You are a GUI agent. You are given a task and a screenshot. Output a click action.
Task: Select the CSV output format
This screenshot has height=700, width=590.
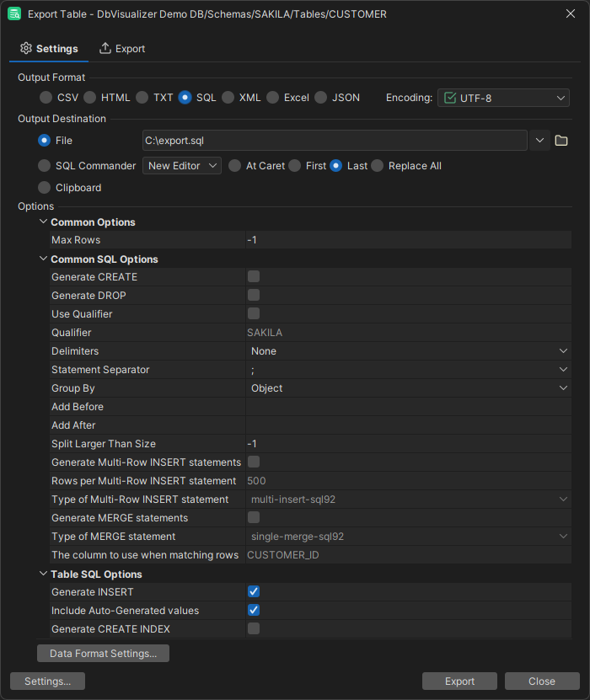coord(46,97)
